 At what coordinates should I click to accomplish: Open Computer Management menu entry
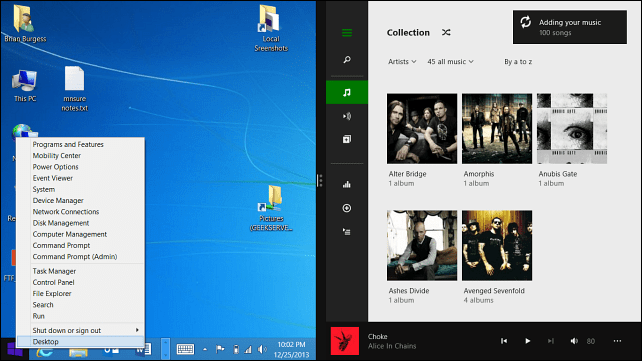[80, 234]
